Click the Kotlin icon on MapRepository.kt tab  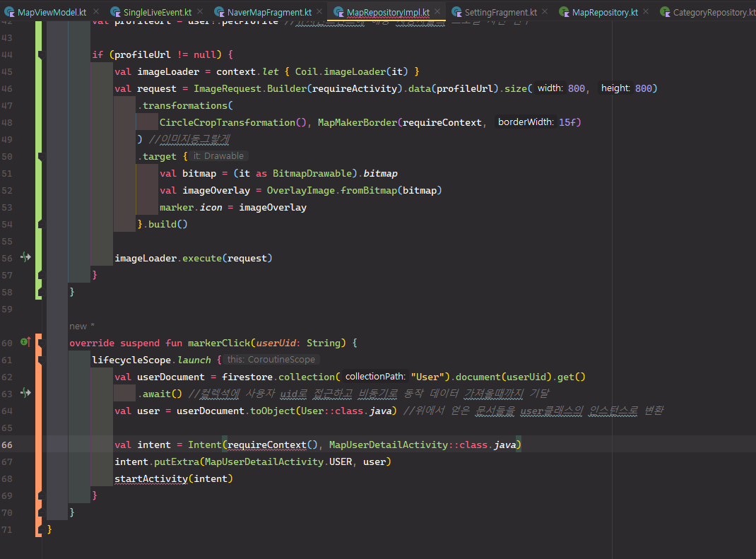[x=564, y=12]
